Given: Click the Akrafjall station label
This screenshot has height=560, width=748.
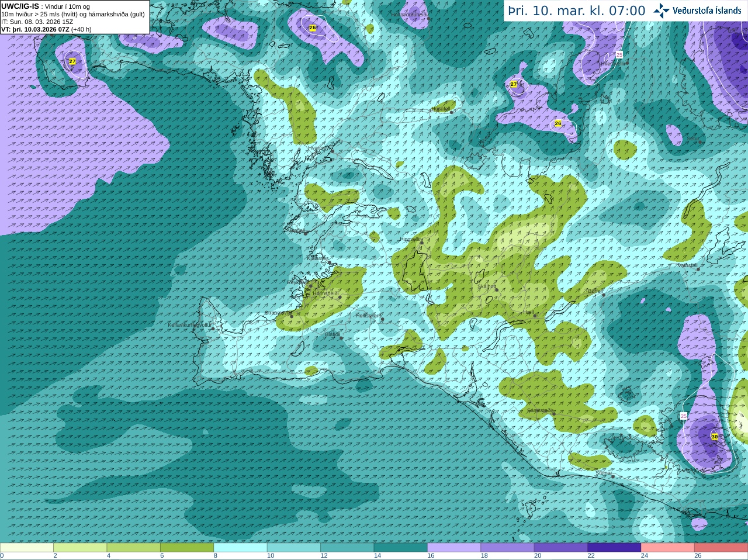Looking at the screenshot, I should click(295, 230).
